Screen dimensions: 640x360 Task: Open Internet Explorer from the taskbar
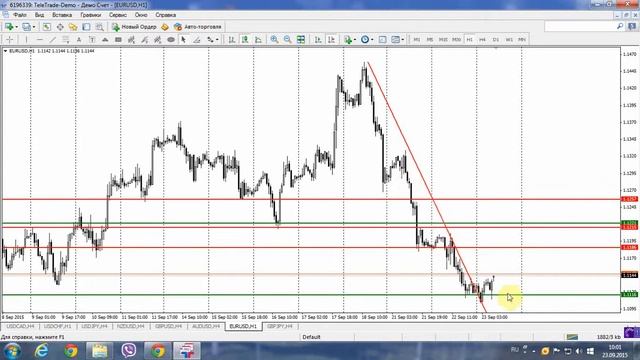click(x=41, y=351)
